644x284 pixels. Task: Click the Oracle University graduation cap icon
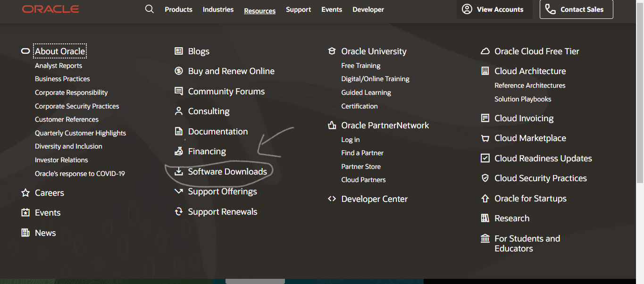pos(332,51)
